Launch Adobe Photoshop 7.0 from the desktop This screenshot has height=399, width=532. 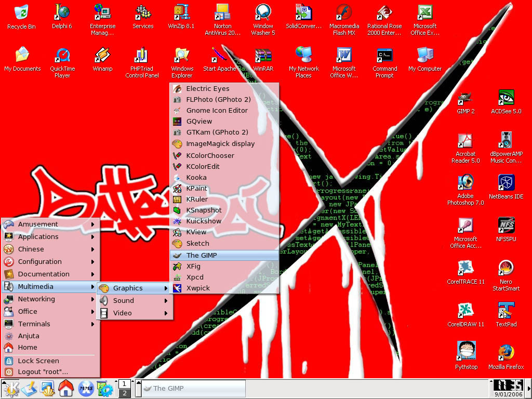(x=465, y=190)
